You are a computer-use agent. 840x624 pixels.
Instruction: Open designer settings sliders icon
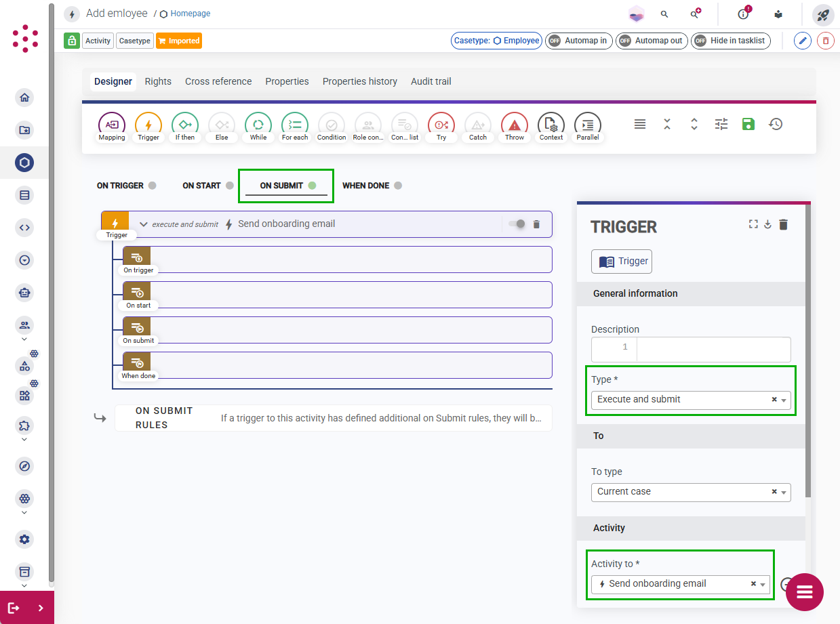click(721, 124)
